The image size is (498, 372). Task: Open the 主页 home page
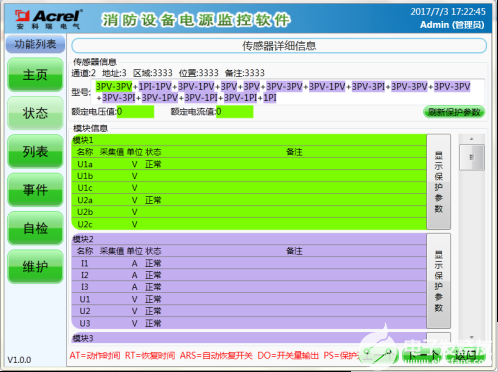pyautogui.click(x=35, y=74)
